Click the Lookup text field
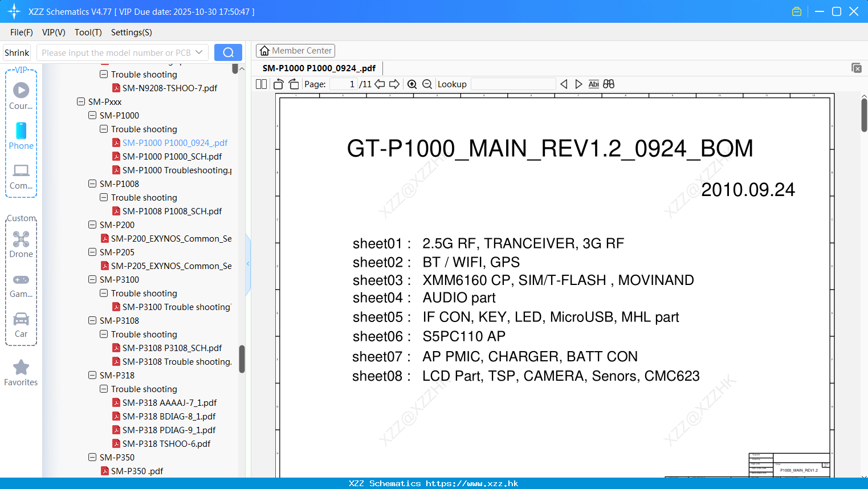 click(513, 84)
